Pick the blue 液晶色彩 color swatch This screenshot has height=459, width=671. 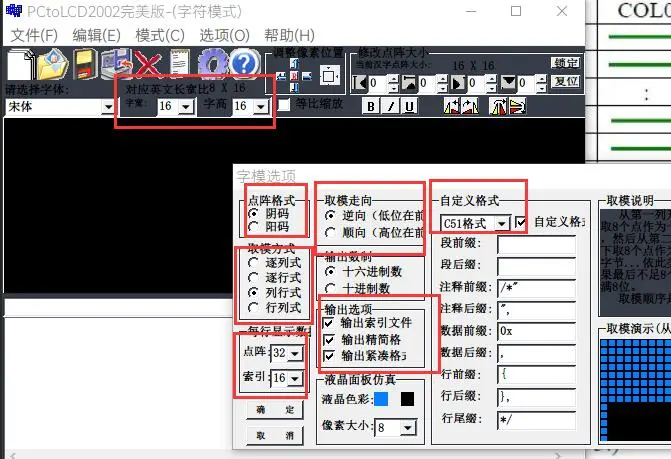coord(381,400)
